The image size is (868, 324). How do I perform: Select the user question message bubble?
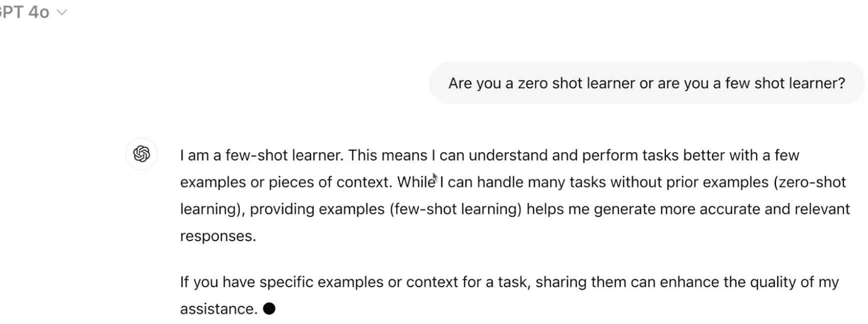click(x=646, y=83)
